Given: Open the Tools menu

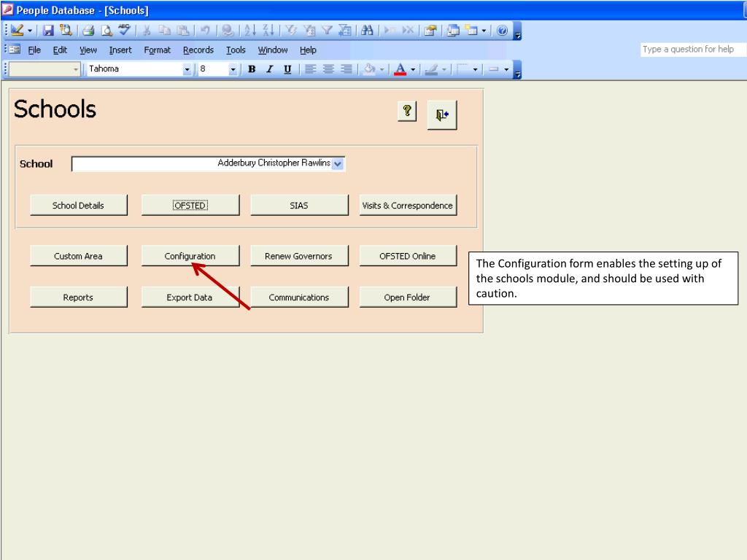Looking at the screenshot, I should click(x=236, y=50).
